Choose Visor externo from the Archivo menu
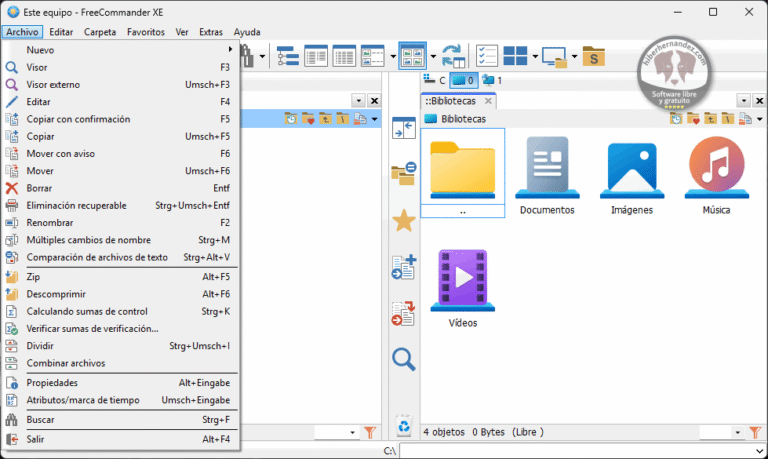768x459 pixels. 120,84
